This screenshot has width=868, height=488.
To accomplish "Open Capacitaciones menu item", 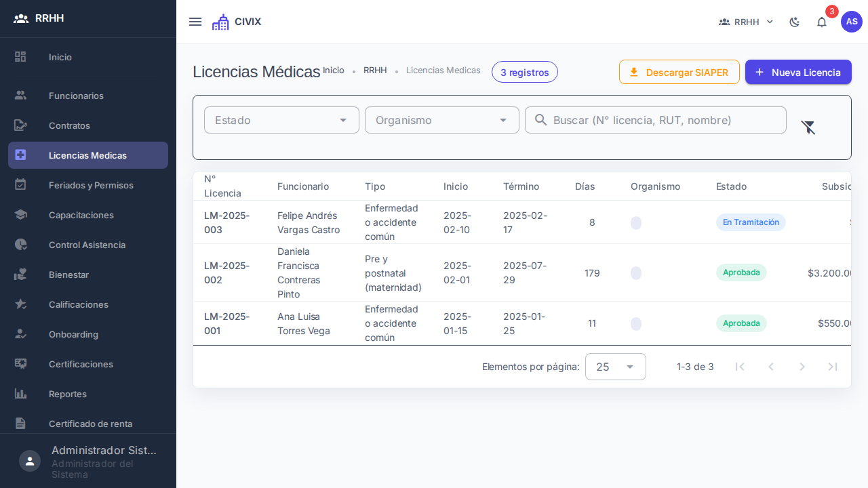I will pyautogui.click(x=88, y=215).
